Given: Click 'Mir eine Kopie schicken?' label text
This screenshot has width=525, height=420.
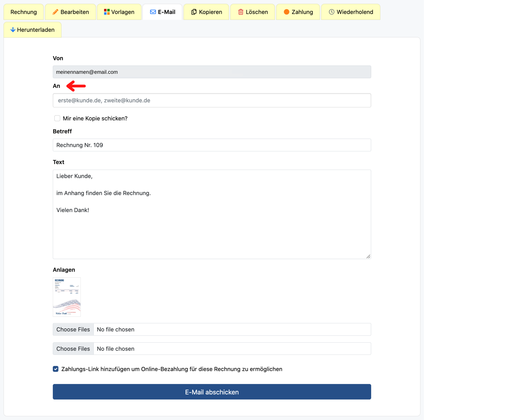Looking at the screenshot, I should point(95,118).
